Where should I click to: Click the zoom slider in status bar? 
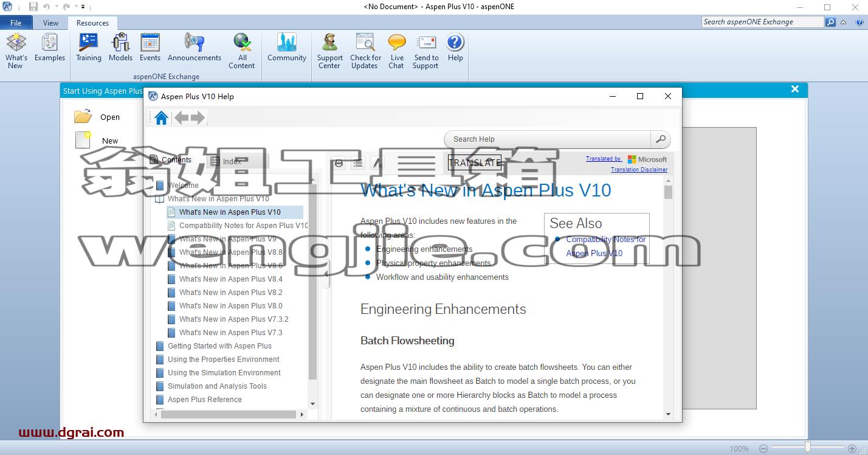(808, 448)
